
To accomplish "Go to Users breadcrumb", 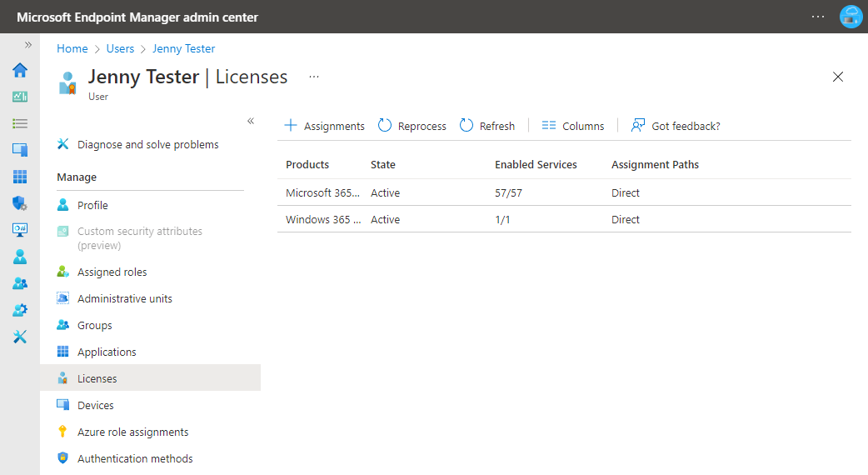I will (120, 48).
